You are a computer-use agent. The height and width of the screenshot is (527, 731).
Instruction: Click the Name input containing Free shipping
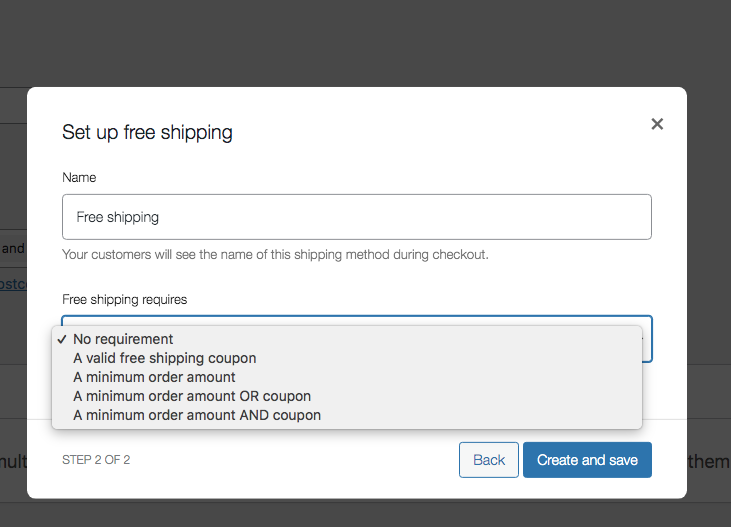tap(357, 217)
